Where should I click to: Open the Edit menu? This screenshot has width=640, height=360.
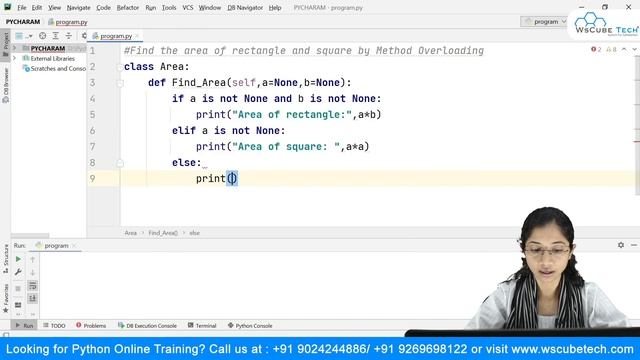(37, 7)
